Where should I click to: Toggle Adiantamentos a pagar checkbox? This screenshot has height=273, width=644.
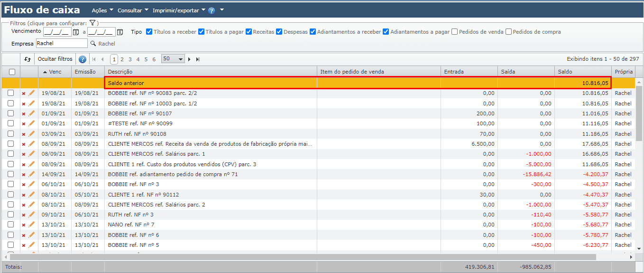[x=386, y=32]
